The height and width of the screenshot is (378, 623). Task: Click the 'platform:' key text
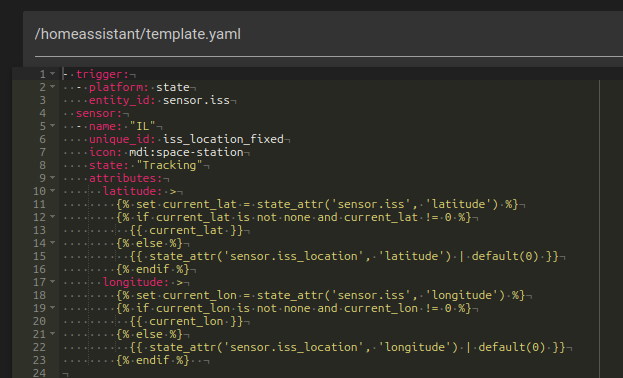tap(119, 87)
